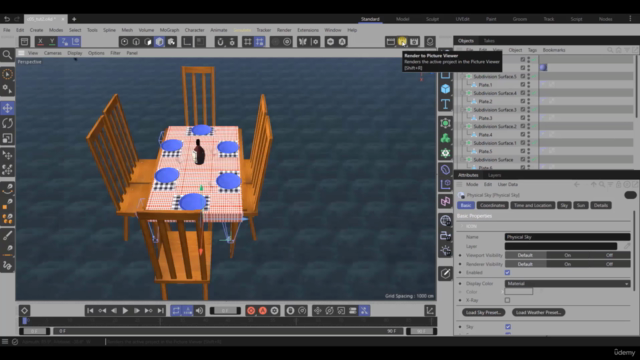Screen dimensions: 640x360
Task: Switch to the Layers tab in Attributes
Action: 494,175
